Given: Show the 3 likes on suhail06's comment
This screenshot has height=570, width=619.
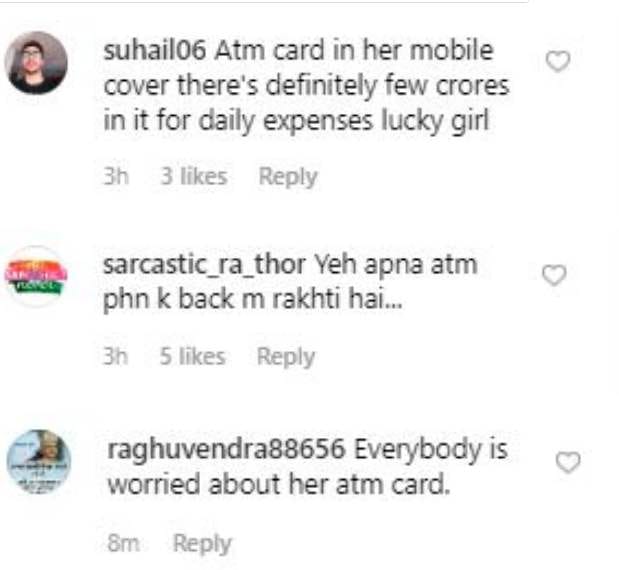Looking at the screenshot, I should (x=194, y=176).
